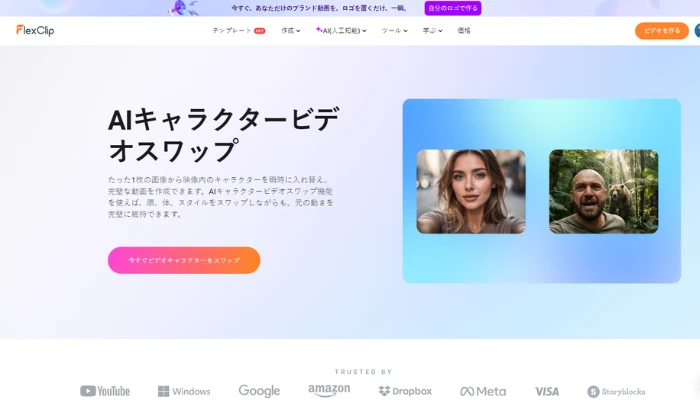Click the Storyblocks logo
The image size is (700, 400).
[x=617, y=392]
